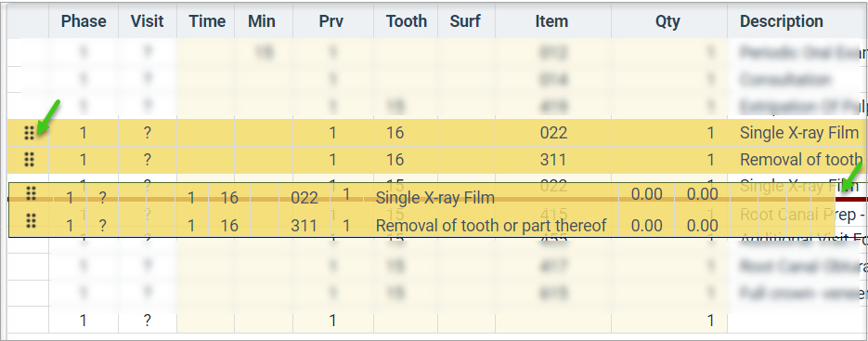Grab the drag handle on row item 022 tooth 16
This screenshot has height=341, width=868.
[30, 133]
